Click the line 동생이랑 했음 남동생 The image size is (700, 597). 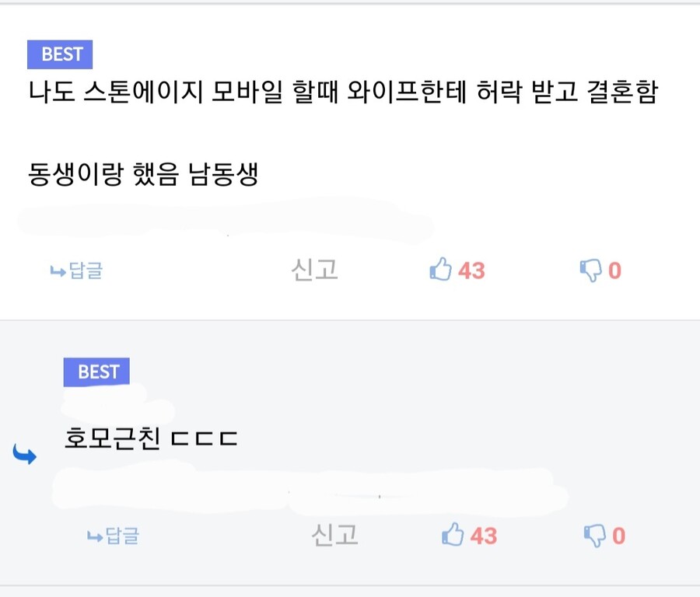point(143,173)
